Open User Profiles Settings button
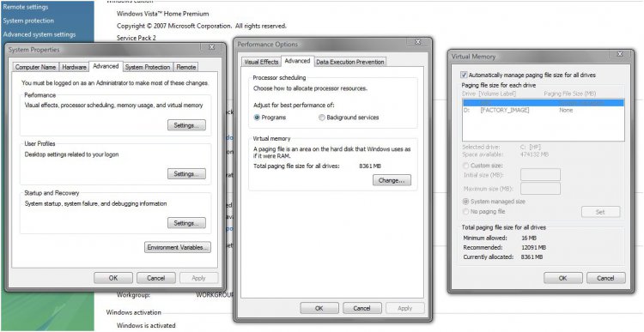This screenshot has width=644, height=332. pyautogui.click(x=186, y=174)
